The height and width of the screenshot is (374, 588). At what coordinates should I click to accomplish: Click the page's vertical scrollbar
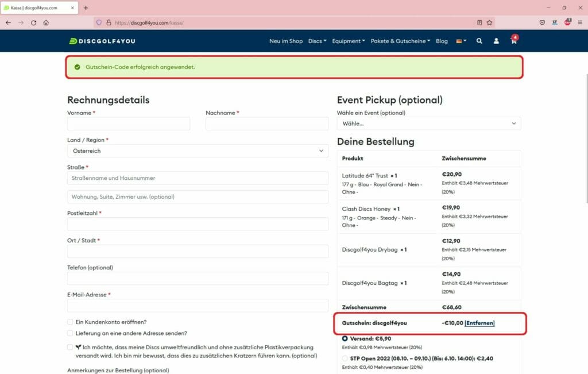point(585,138)
